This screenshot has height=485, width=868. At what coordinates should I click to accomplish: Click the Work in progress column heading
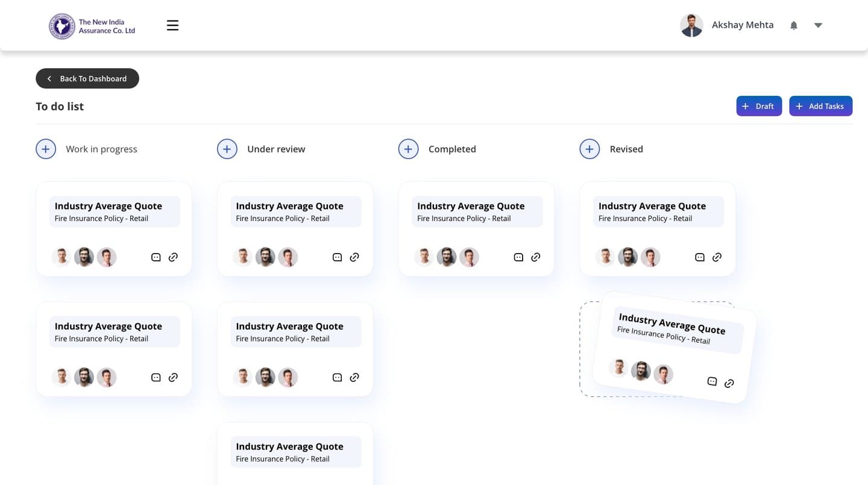pyautogui.click(x=101, y=149)
